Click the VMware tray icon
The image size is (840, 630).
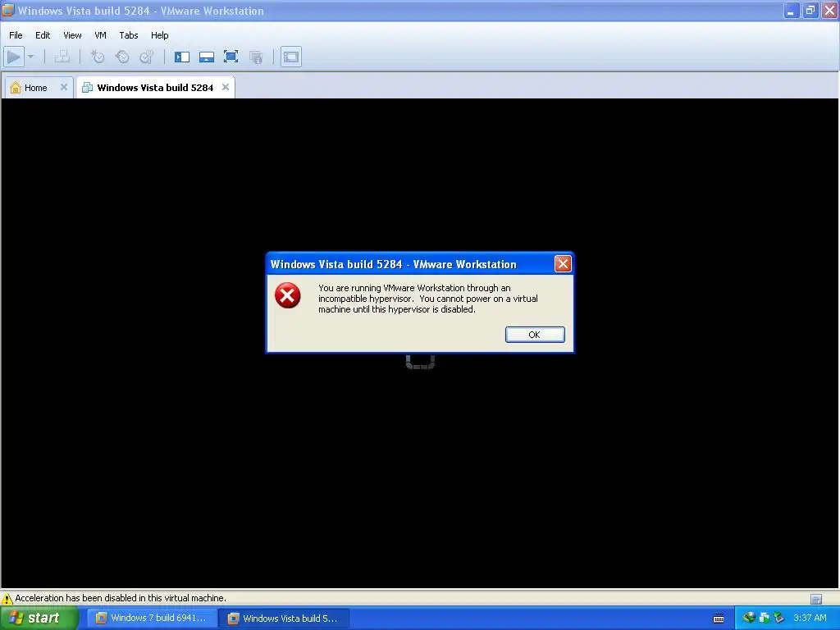coord(764,618)
